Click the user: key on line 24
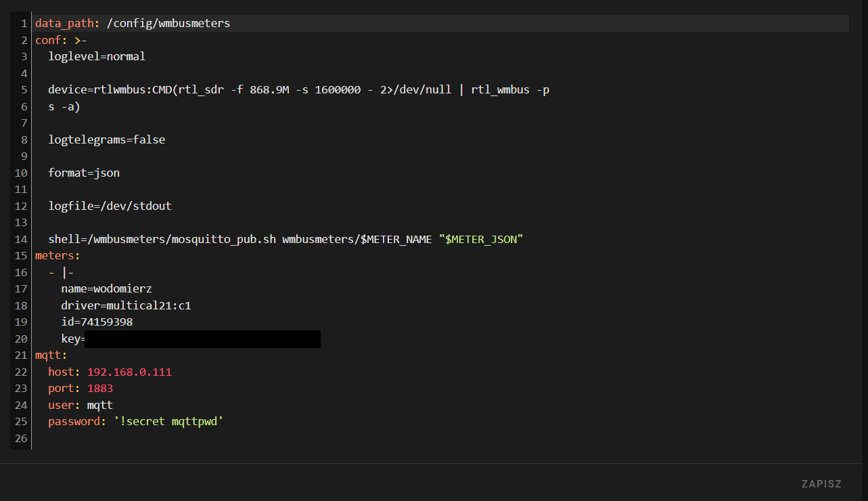The image size is (868, 501). 64,405
